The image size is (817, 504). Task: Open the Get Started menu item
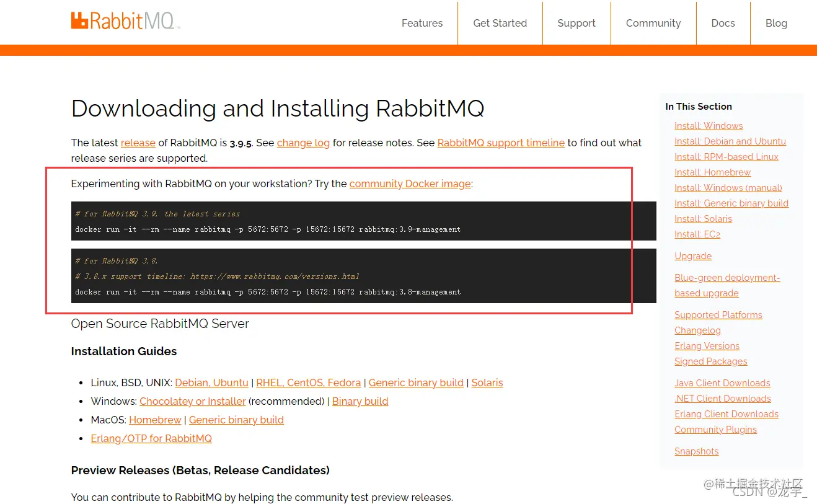click(x=500, y=23)
